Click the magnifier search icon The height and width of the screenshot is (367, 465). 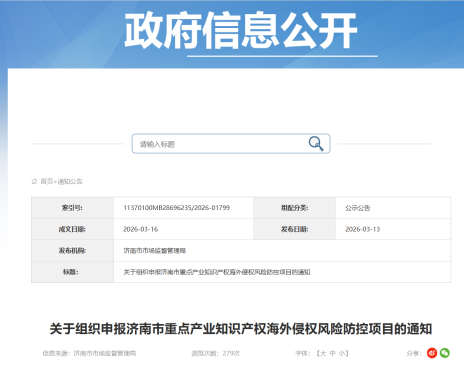[x=316, y=144]
